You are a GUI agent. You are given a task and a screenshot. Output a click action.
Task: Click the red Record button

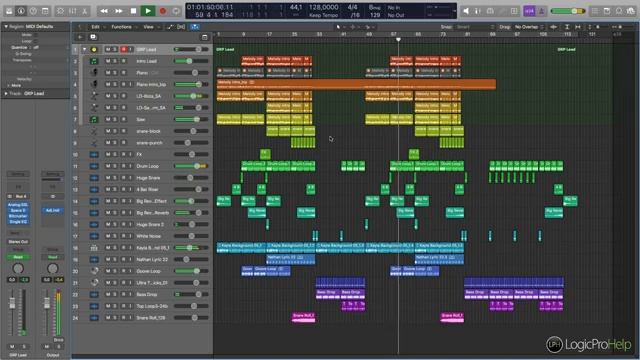click(162, 11)
